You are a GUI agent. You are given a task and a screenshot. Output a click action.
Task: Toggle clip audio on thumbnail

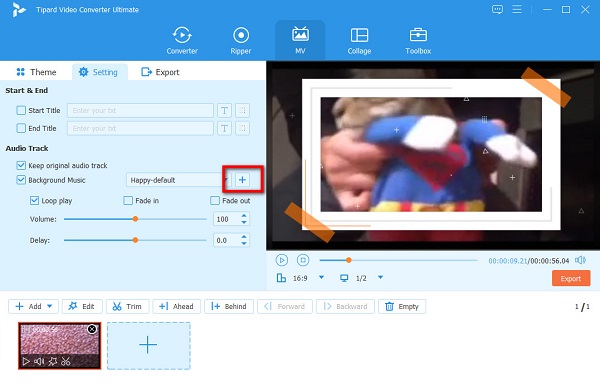39,361
